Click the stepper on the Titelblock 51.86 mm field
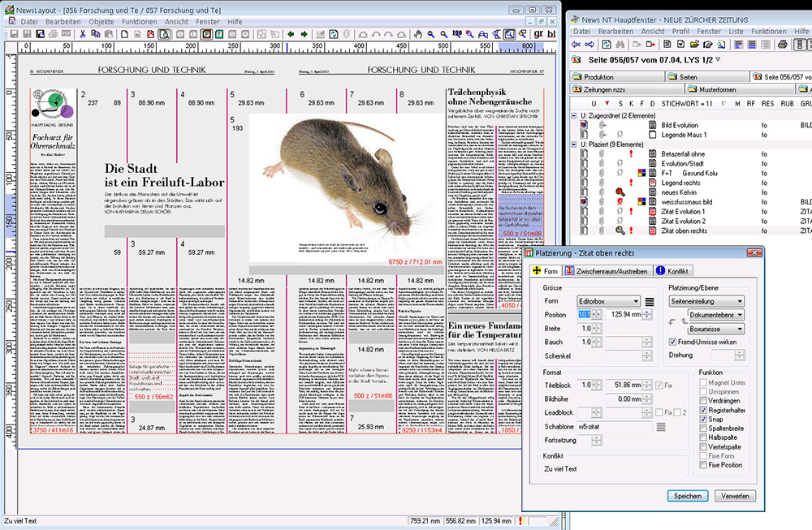Viewport: 812px width, 530px height. click(647, 385)
